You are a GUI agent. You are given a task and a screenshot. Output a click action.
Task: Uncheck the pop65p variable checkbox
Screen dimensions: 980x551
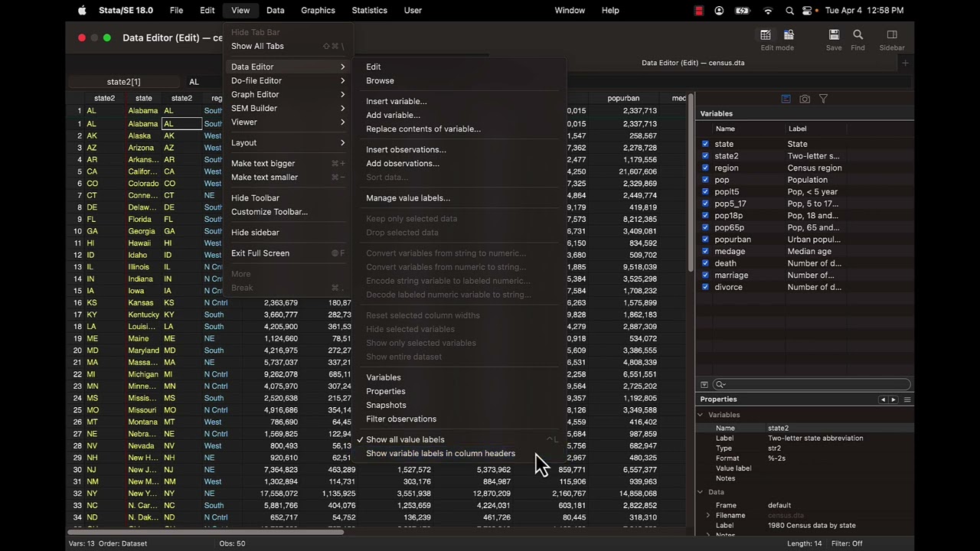pos(705,227)
